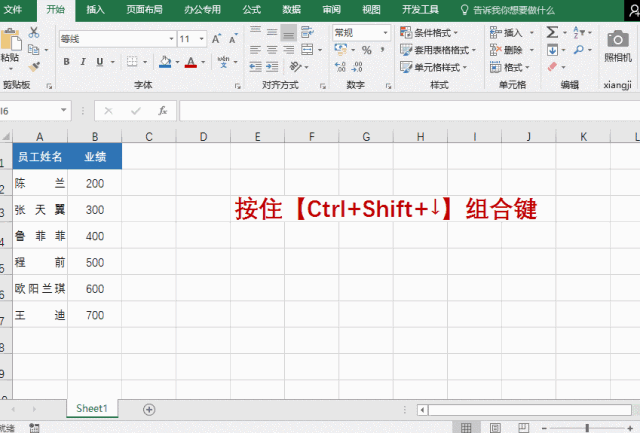Screen dimensions: 640x433
Task: Switch to the 页面布局 tab
Action: [144, 9]
